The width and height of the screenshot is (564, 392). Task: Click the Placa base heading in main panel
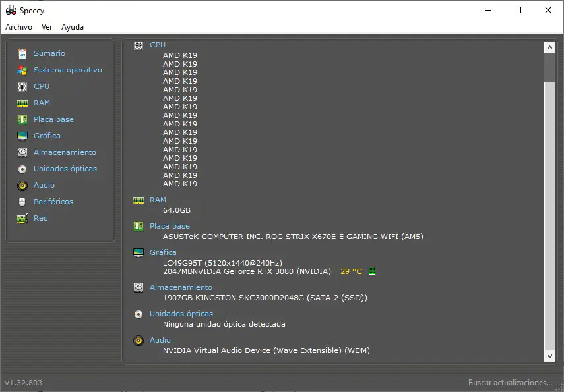pyautogui.click(x=170, y=226)
